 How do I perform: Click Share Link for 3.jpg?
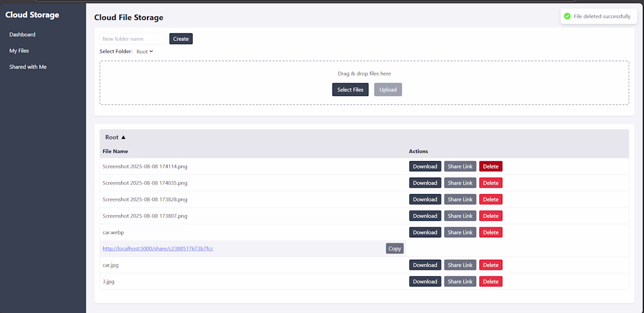[x=460, y=282]
